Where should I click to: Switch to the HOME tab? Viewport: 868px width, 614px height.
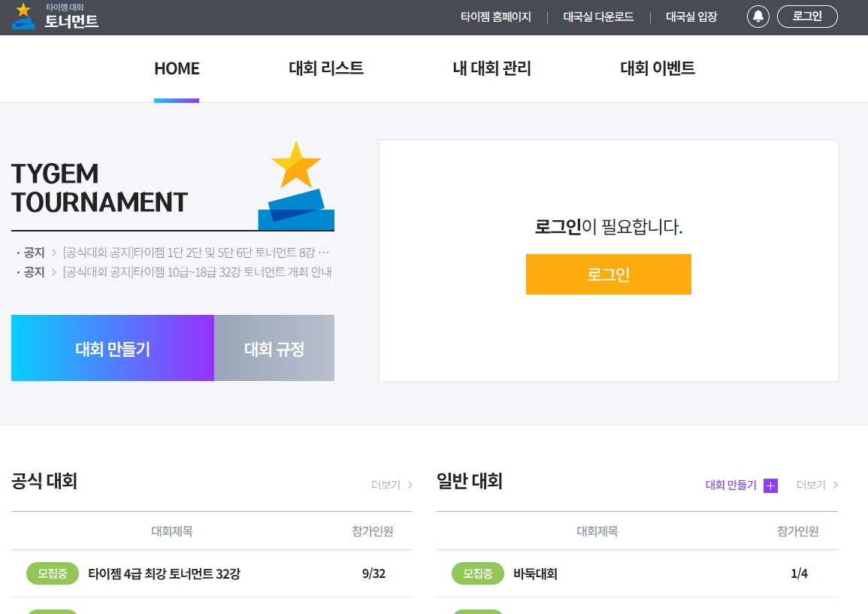click(x=177, y=68)
